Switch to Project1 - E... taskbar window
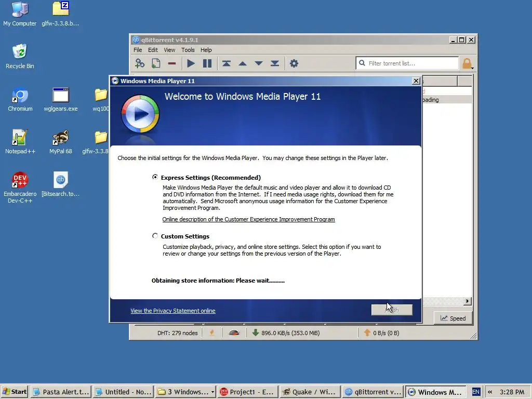 point(248,392)
